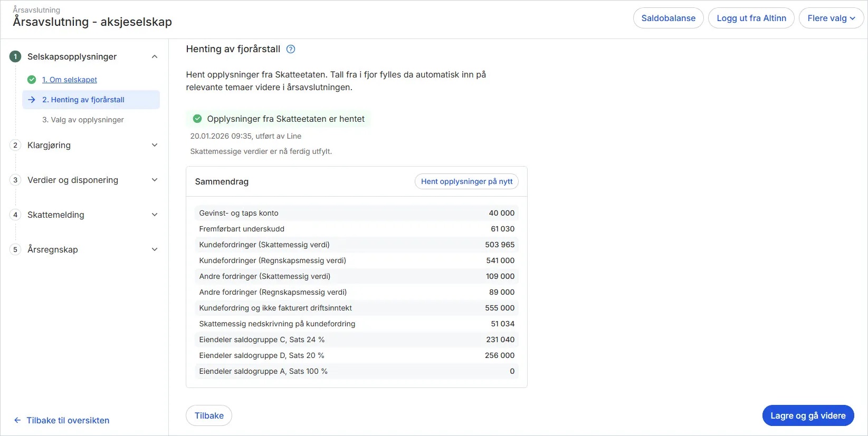Select the Fremførbart underskudd summary row

tap(356, 229)
